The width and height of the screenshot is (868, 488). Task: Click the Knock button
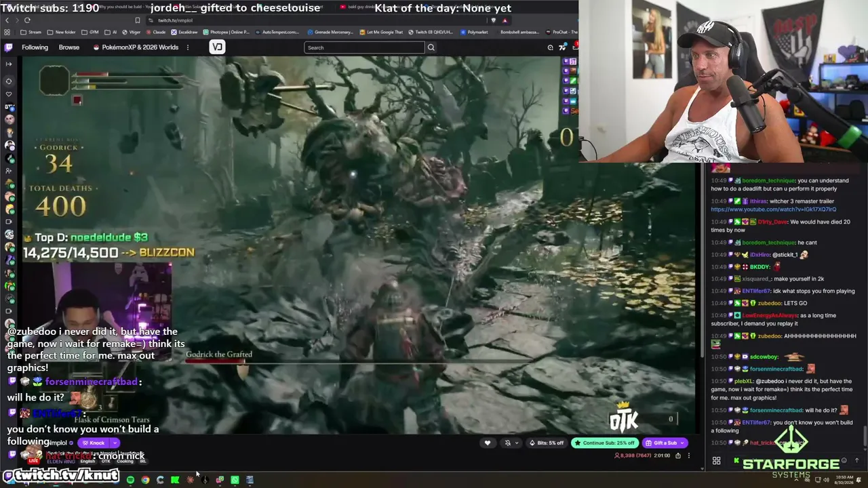coord(94,443)
